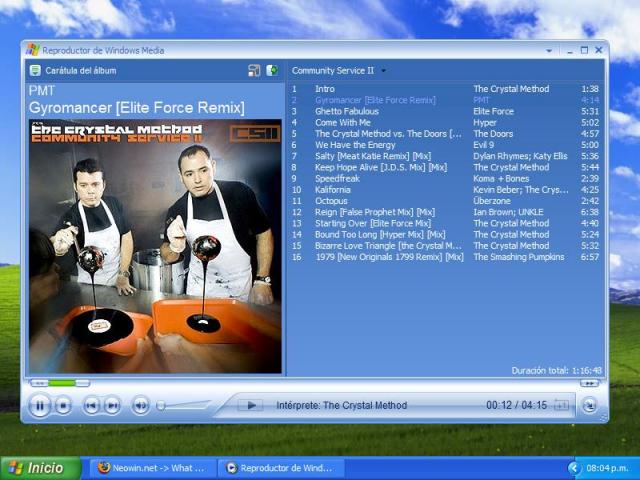This screenshot has height=480, width=640.
Task: Select track Salty [Meat Katie Remix]
Action: pyautogui.click(x=445, y=156)
